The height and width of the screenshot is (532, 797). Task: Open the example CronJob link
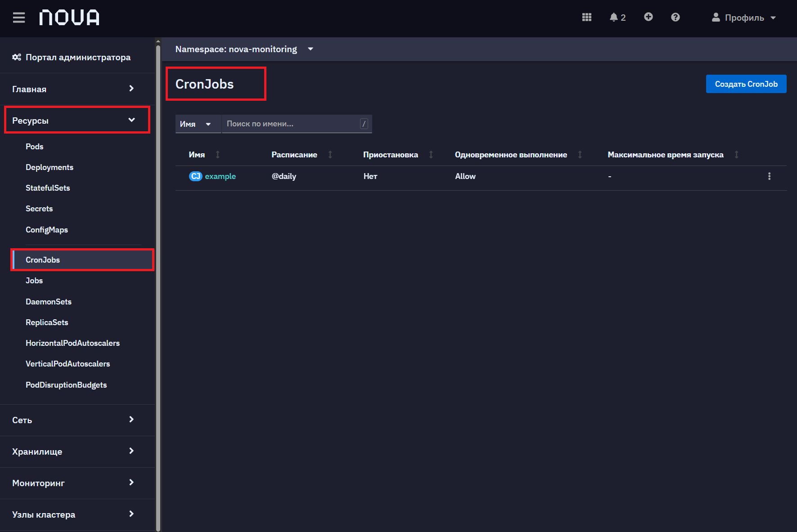point(220,176)
